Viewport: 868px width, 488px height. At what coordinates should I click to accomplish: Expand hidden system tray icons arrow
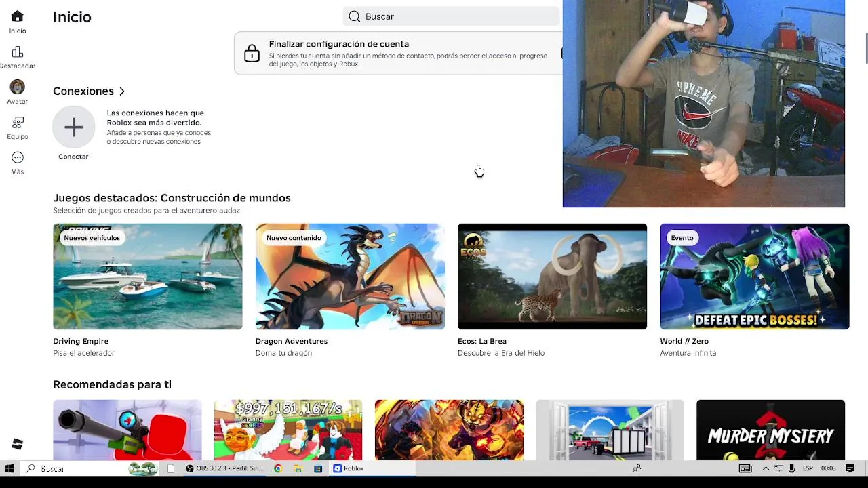(x=766, y=468)
